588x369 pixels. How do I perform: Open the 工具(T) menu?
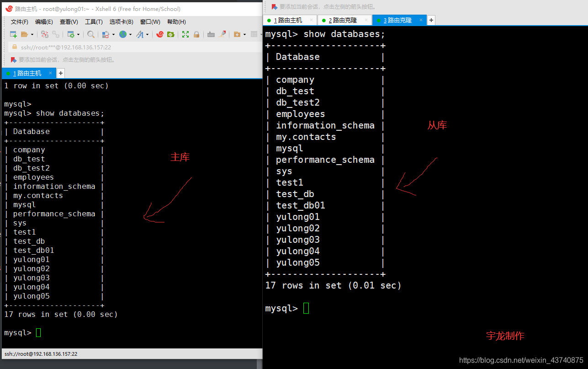tap(94, 22)
